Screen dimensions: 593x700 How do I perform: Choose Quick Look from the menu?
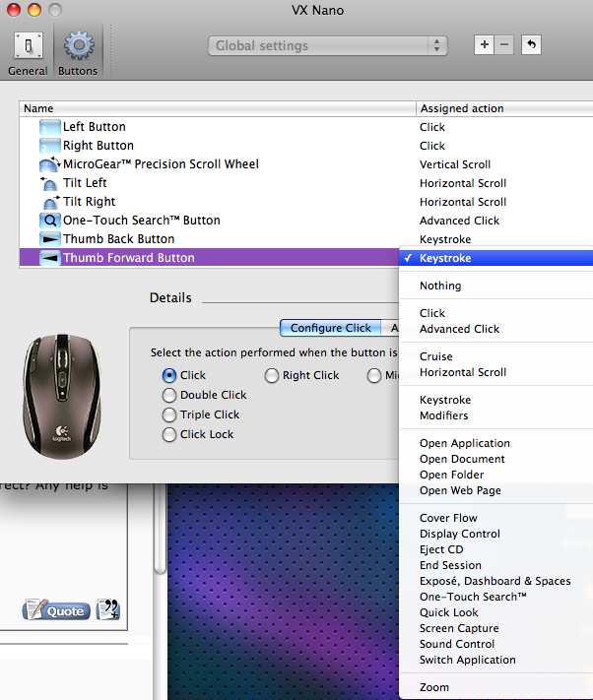496,612
